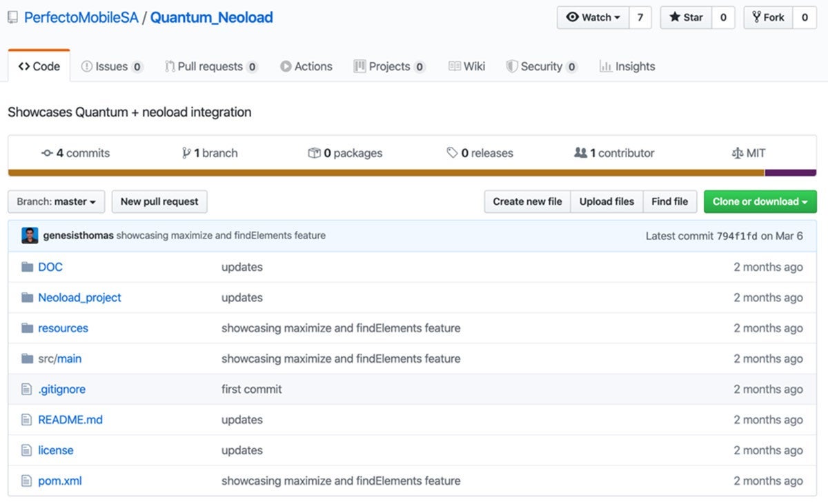Click the resources folder icon

[x=28, y=327]
